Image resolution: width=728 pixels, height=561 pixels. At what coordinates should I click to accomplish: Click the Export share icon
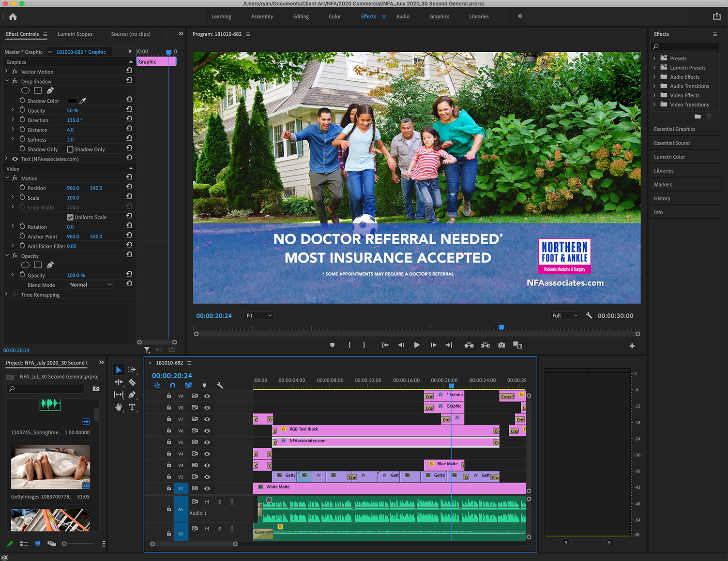(x=717, y=16)
